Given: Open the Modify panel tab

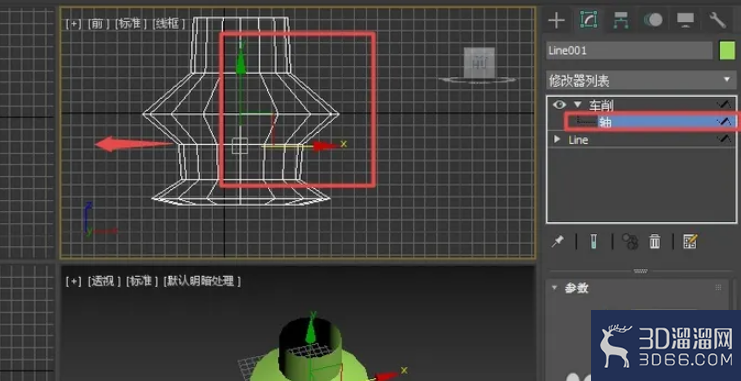Looking at the screenshot, I should click(x=588, y=20).
